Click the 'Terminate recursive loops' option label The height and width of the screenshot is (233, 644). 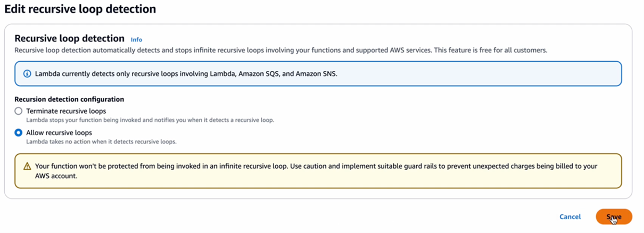(66, 111)
